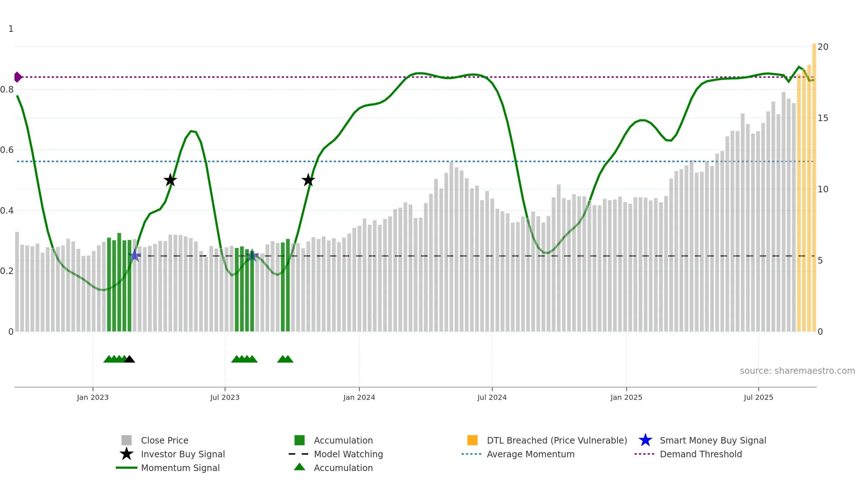This screenshot has width=868, height=488.
Task: Click the Jan 2025 axis label
Action: click(x=626, y=398)
